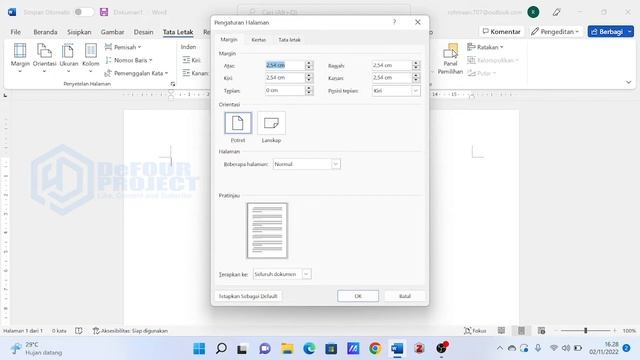Adjust the Kanan margin spinner arrows

pos(416,78)
